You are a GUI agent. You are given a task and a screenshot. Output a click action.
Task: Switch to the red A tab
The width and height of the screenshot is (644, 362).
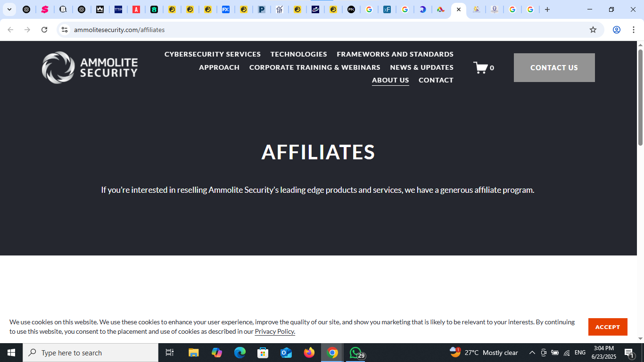(x=136, y=9)
